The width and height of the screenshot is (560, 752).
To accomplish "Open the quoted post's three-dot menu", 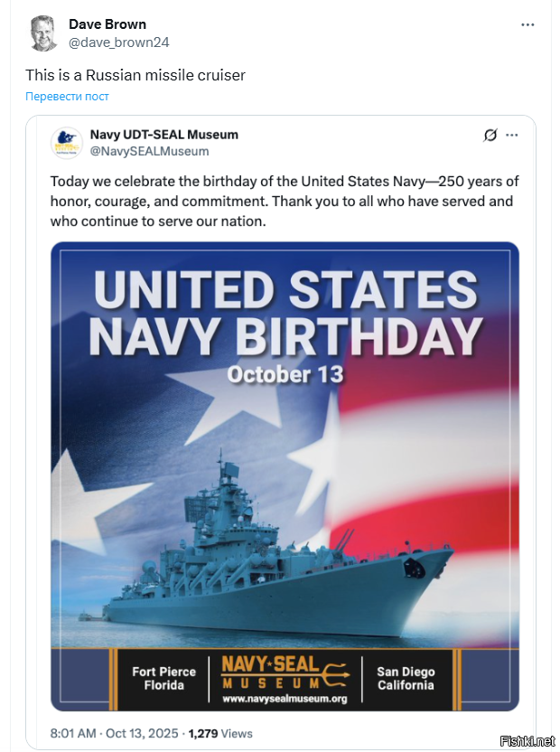I will pyautogui.click(x=512, y=135).
